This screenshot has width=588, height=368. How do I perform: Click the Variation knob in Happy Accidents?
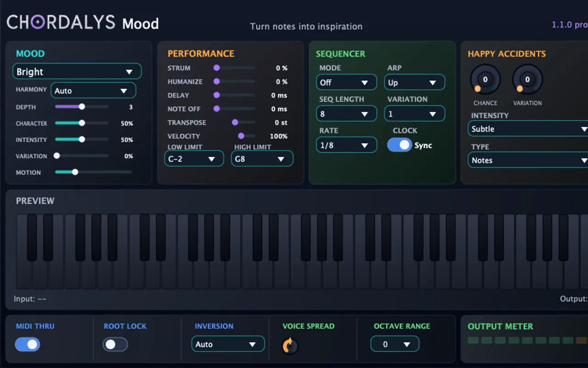pyautogui.click(x=527, y=80)
